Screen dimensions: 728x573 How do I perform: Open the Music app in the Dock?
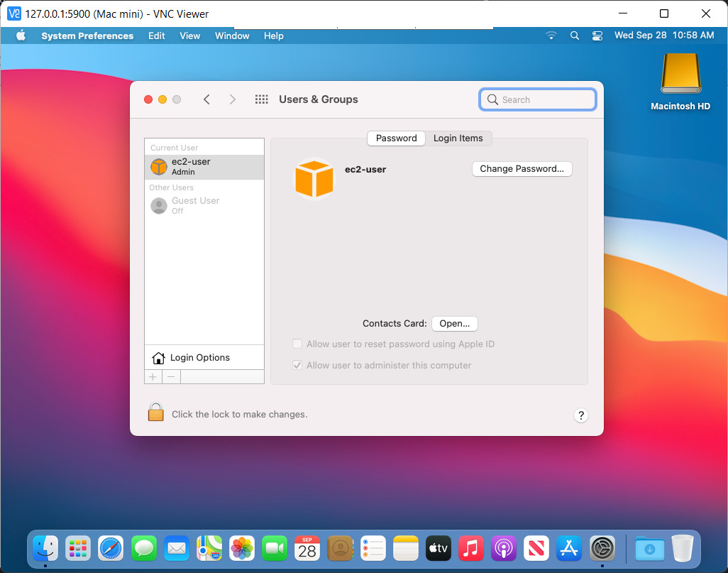coord(470,548)
